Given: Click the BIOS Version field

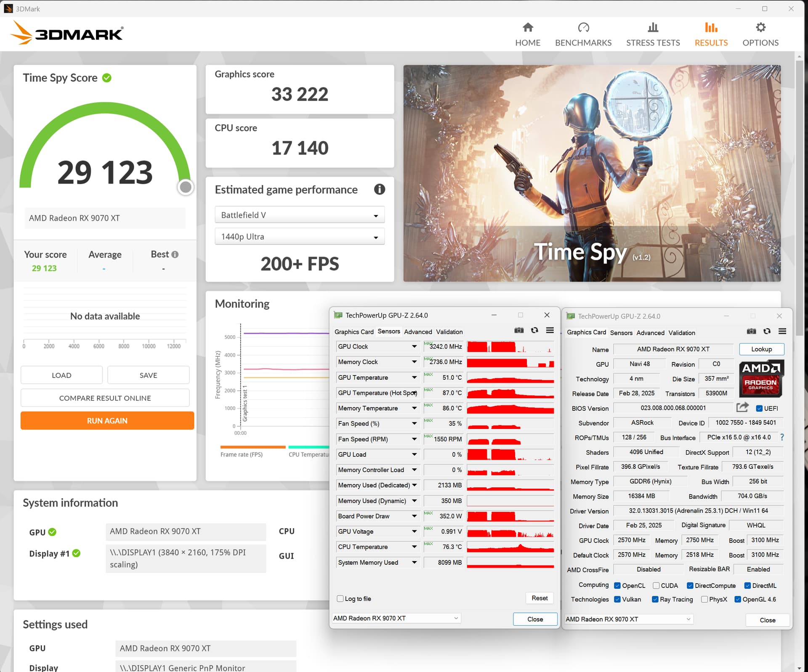Looking at the screenshot, I should click(673, 408).
